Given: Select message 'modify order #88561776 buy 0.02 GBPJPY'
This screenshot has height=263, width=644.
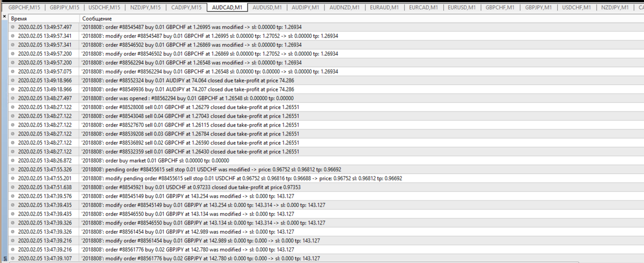Looking at the screenshot, I should pyautogui.click(x=201, y=258).
